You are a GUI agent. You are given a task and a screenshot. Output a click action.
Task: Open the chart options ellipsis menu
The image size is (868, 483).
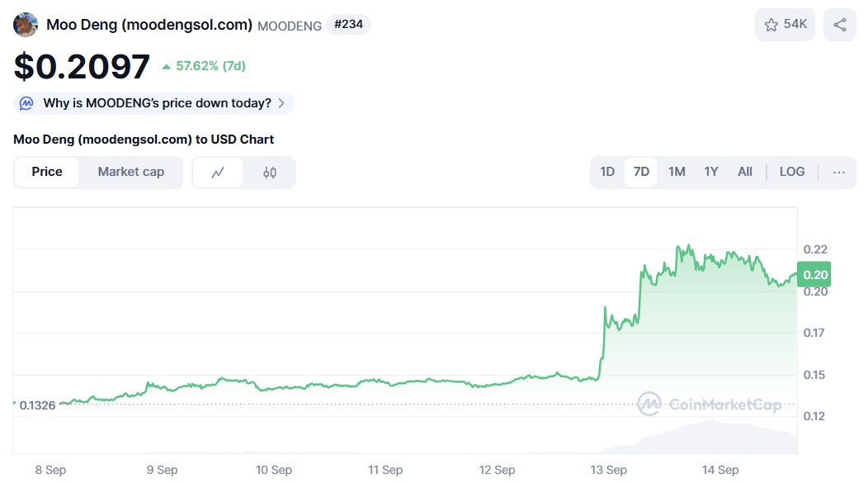point(838,172)
